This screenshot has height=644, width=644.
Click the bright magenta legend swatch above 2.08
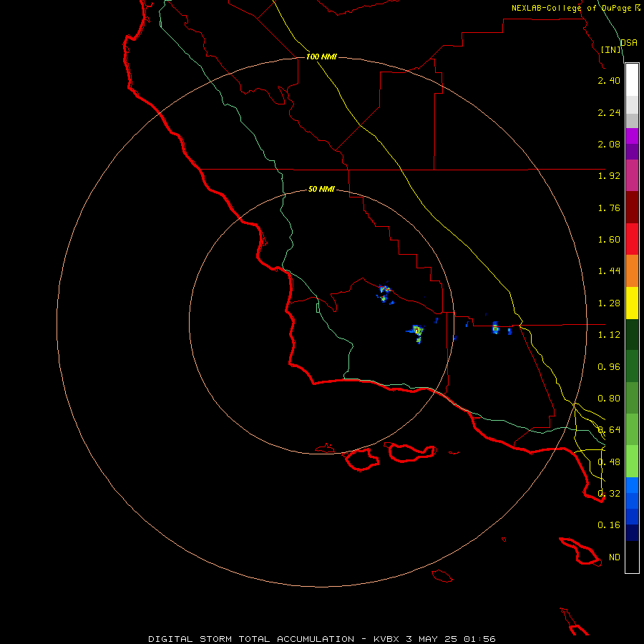tap(632, 136)
